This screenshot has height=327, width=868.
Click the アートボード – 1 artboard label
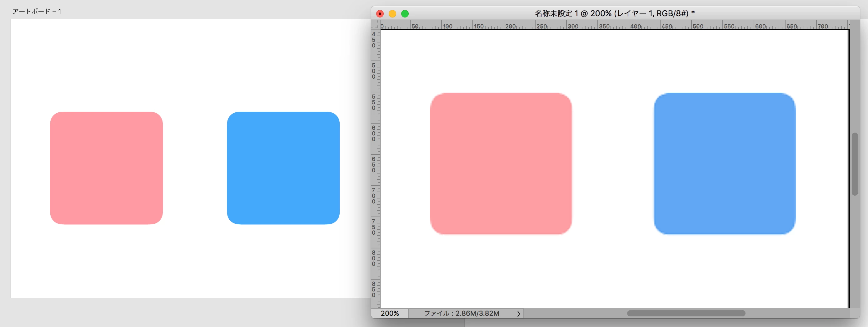pyautogui.click(x=37, y=12)
